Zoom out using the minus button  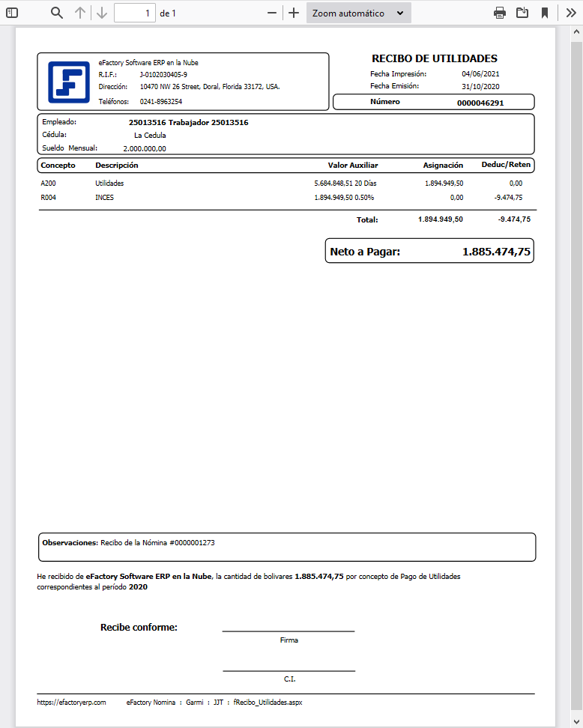273,13
